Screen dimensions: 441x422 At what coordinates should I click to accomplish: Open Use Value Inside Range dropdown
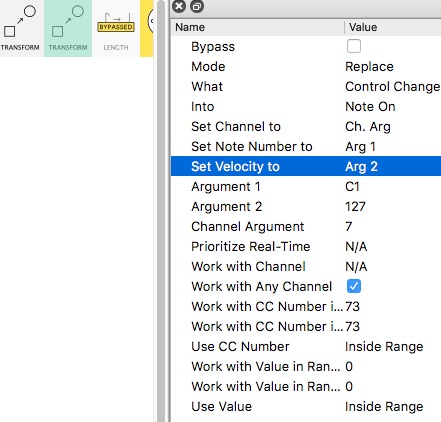(x=384, y=406)
